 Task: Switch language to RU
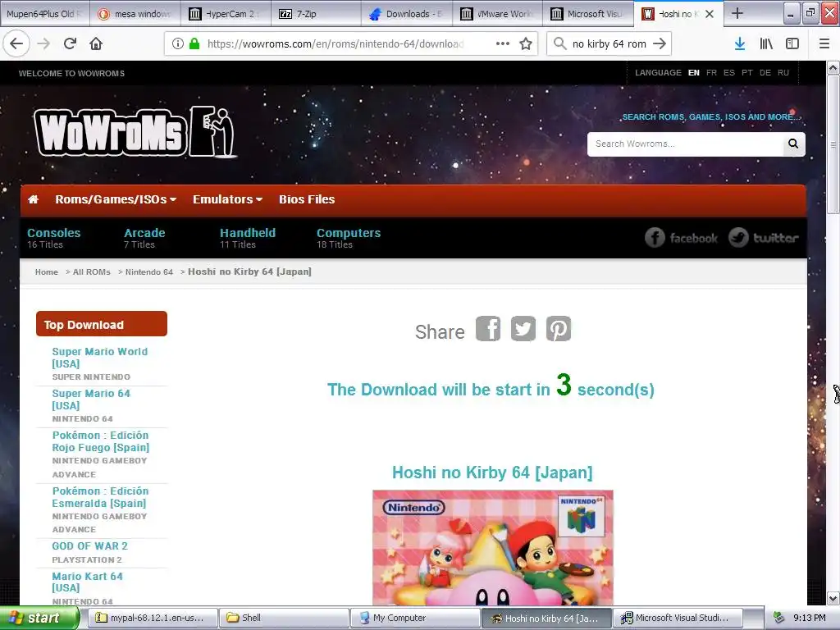tap(783, 73)
